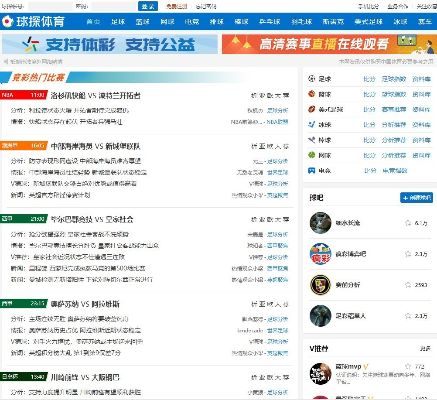Open the 高清赛事直播在线观看 banner
This screenshot has height=400, width=437.
pyautogui.click(x=329, y=44)
